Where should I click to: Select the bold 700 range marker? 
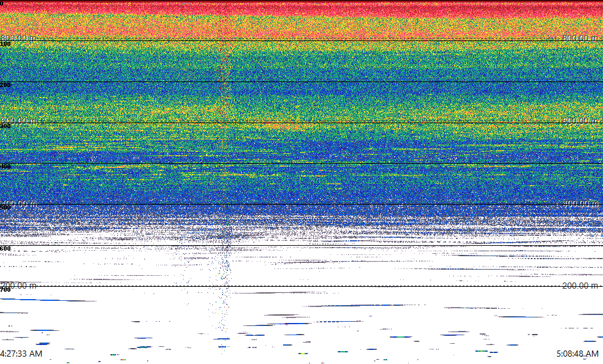[x=6, y=290]
